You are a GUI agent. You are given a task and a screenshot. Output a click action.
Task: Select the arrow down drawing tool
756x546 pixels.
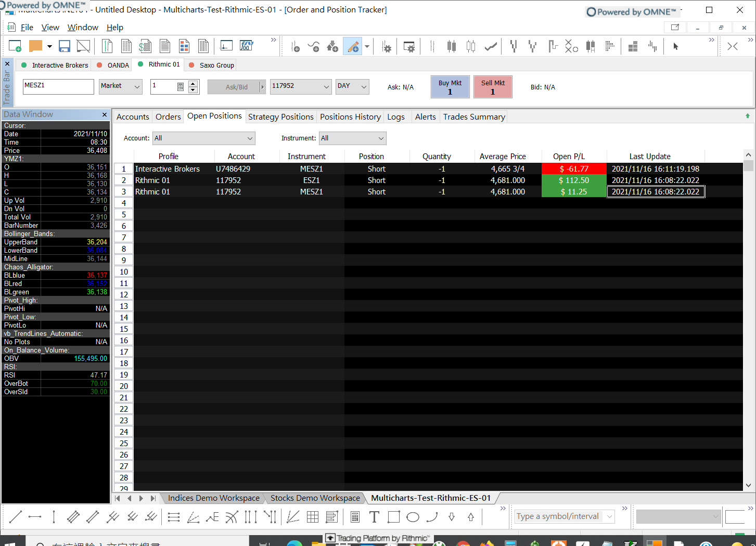[x=452, y=517]
